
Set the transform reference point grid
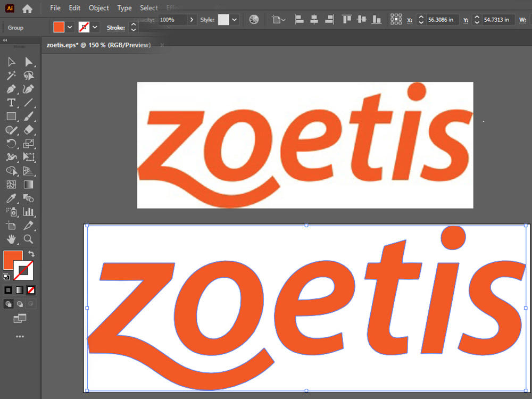pyautogui.click(x=396, y=19)
